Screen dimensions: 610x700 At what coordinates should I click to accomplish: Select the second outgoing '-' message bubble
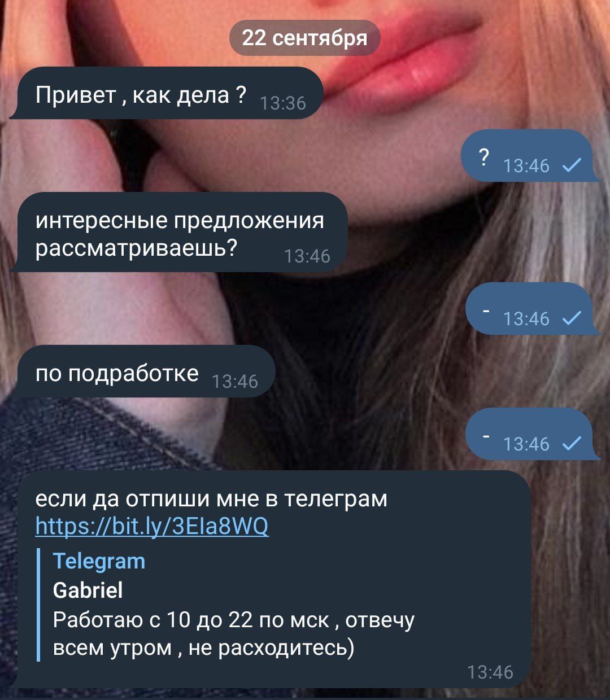(x=533, y=434)
